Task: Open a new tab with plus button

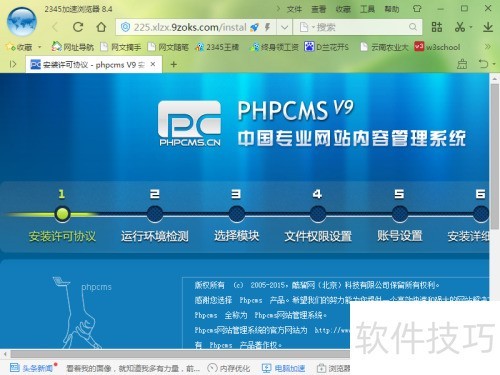Action: coord(174,64)
